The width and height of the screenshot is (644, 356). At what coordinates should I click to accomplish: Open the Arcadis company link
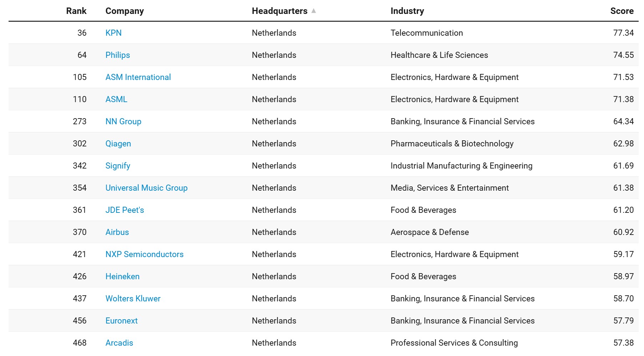[119, 343]
